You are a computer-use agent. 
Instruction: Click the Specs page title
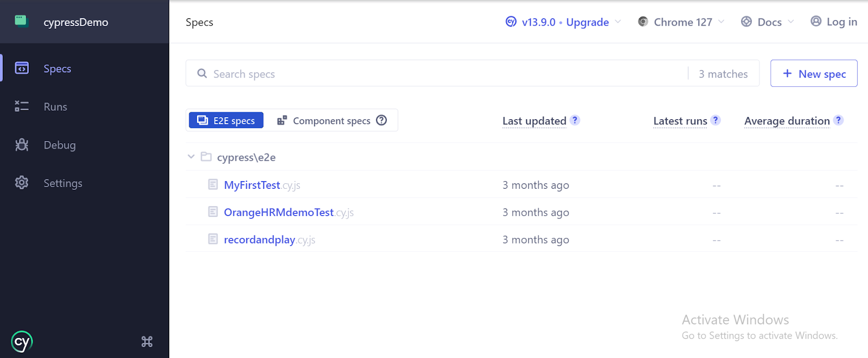pos(199,22)
